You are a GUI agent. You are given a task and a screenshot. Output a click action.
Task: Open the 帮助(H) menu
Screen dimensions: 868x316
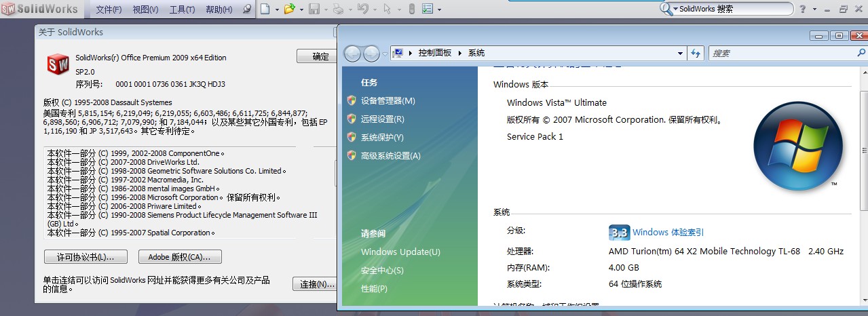coord(219,9)
